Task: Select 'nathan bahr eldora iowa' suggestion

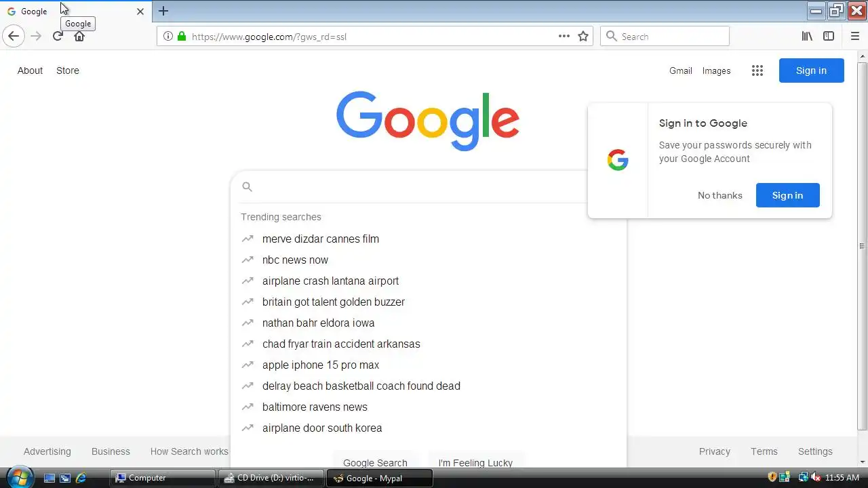Action: pos(428,323)
